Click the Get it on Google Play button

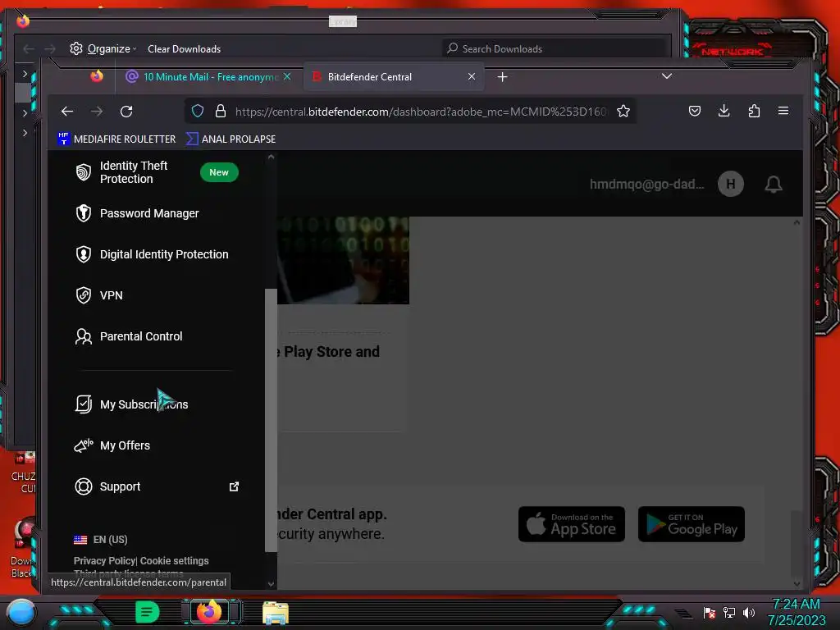691,524
